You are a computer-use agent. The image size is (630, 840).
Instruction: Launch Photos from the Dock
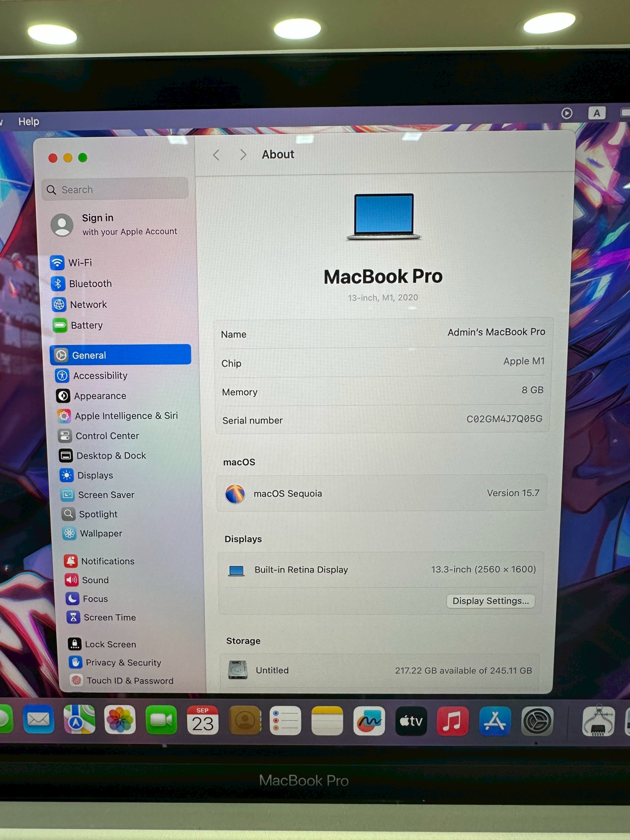120,720
